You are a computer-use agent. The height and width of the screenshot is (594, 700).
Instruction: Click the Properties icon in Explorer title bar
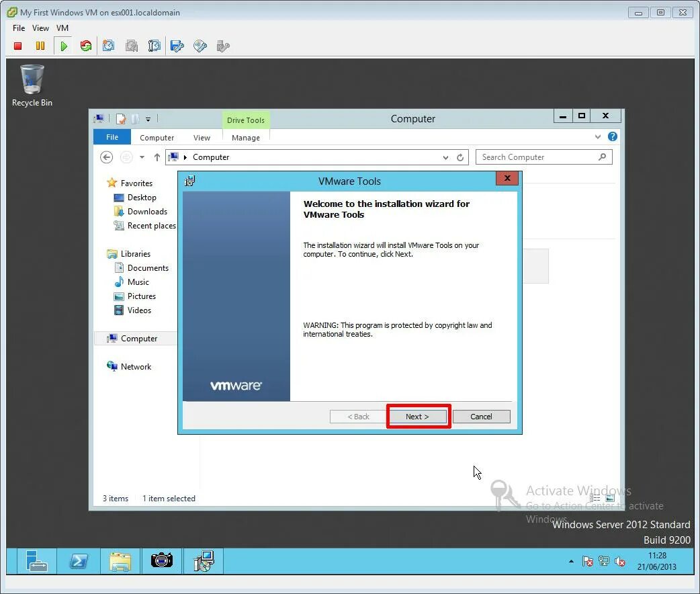coord(121,119)
